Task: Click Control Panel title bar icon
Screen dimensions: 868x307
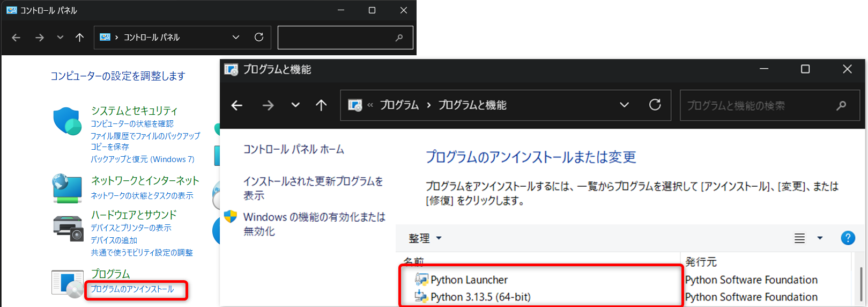Action: point(12,10)
